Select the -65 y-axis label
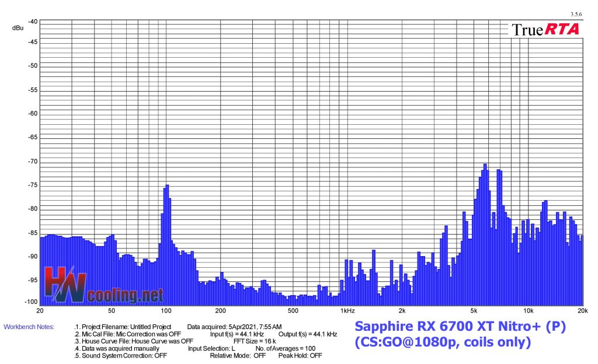Image resolution: width=598 pixels, height=364 pixels. pyautogui.click(x=33, y=137)
